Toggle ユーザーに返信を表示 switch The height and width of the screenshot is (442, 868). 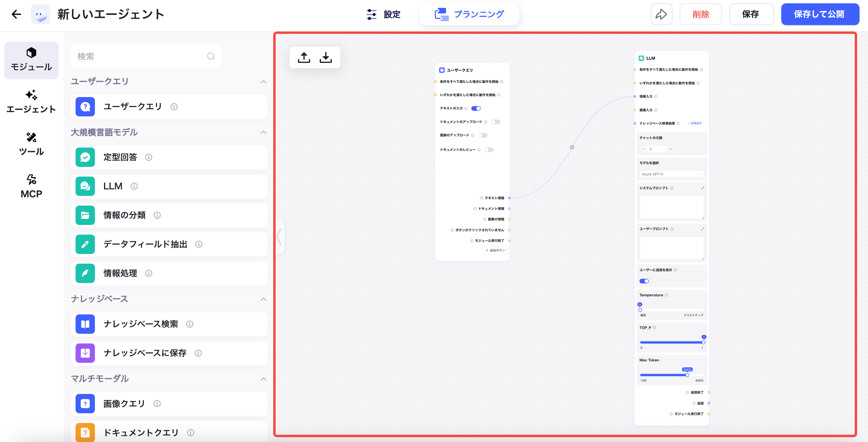pos(644,281)
